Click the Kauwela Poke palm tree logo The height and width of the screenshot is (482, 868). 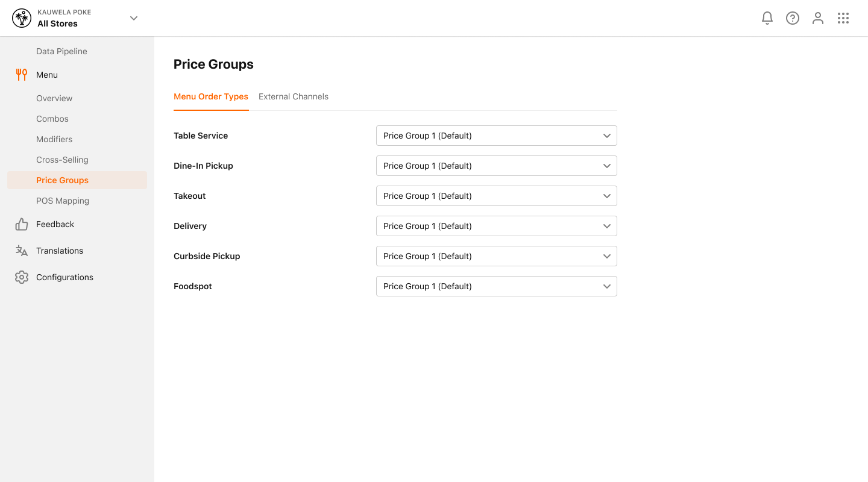(22, 18)
